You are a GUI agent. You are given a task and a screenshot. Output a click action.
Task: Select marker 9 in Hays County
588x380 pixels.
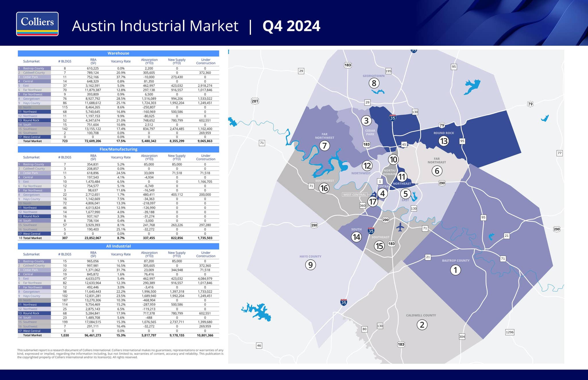[311, 265]
